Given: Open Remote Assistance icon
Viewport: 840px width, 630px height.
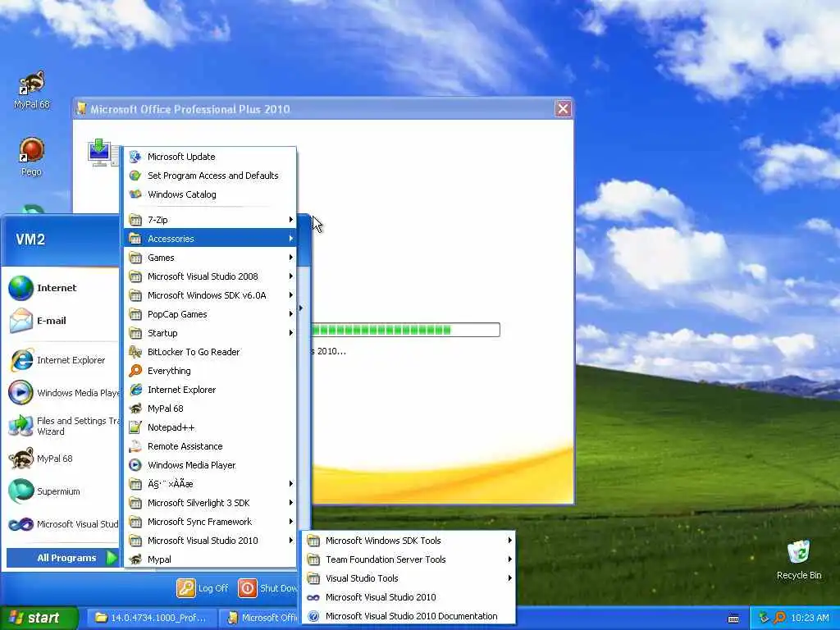Looking at the screenshot, I should [135, 446].
